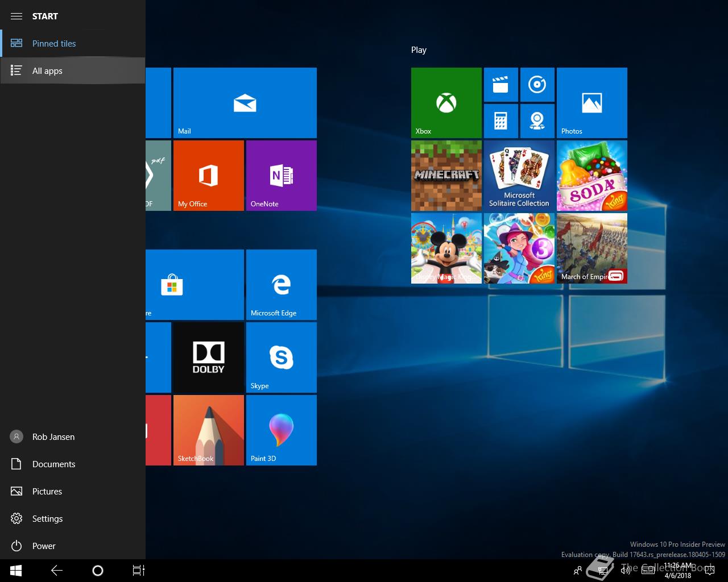Open SketchBook tile

point(208,430)
